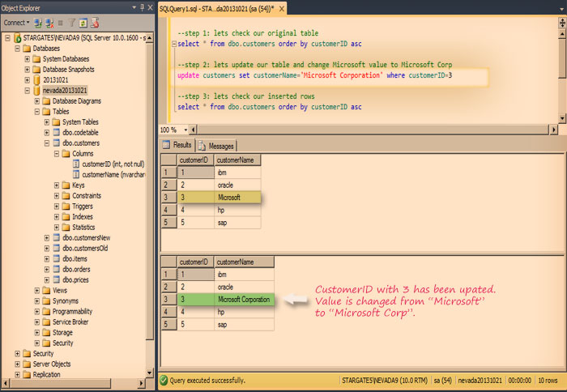Expand the dbo.items table node
Image resolution: width=567 pixels, height=392 pixels.
47,259
